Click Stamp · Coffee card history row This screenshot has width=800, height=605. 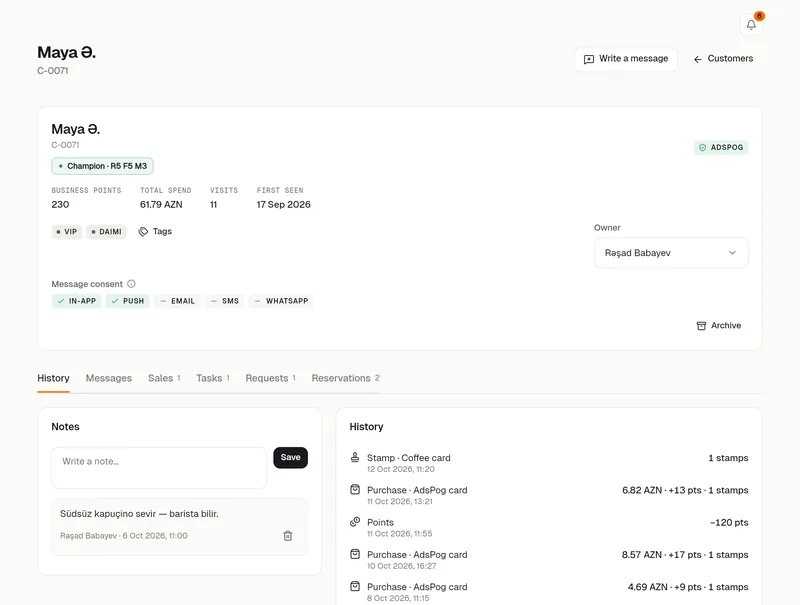(548, 463)
